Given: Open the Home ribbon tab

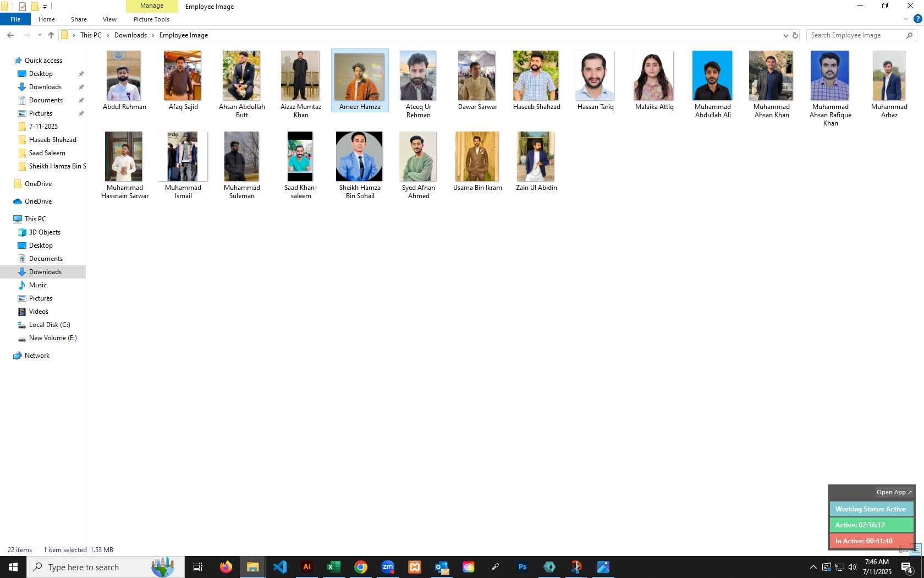Looking at the screenshot, I should pos(47,19).
